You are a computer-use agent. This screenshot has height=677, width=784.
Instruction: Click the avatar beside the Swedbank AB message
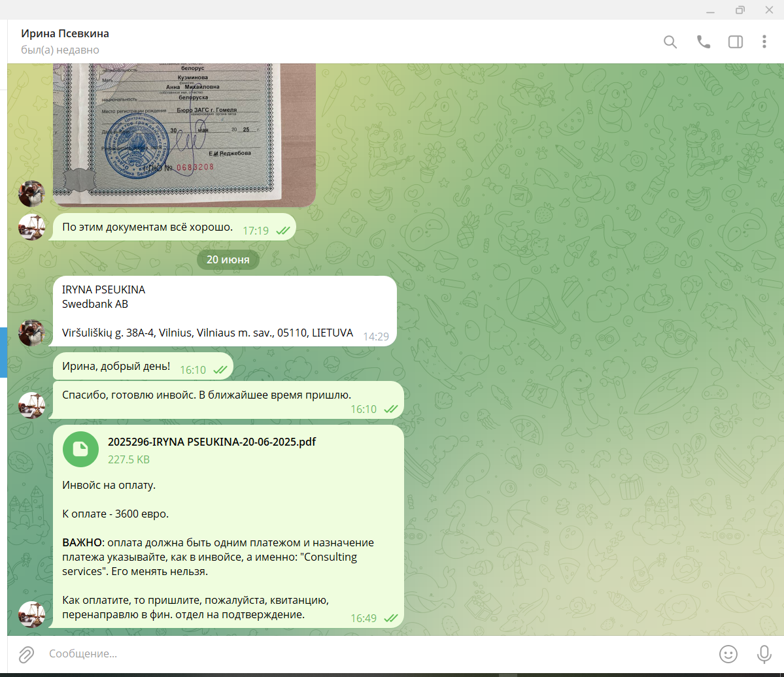tap(31, 333)
